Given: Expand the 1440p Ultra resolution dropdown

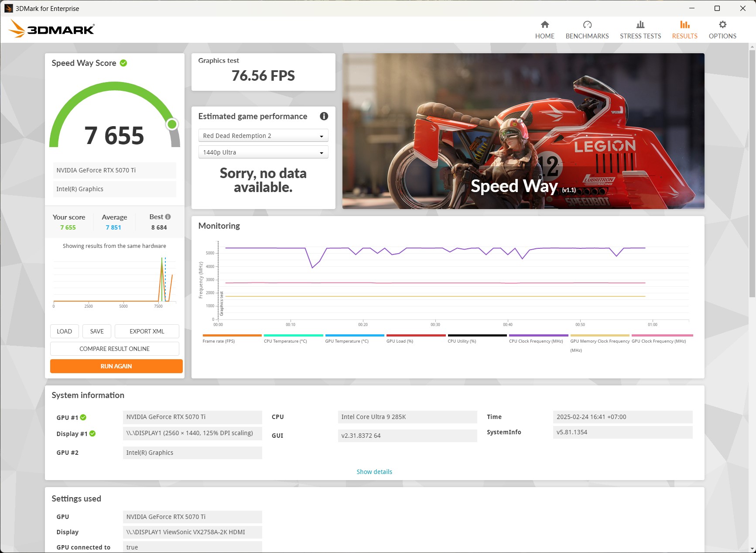Looking at the screenshot, I should click(x=263, y=152).
